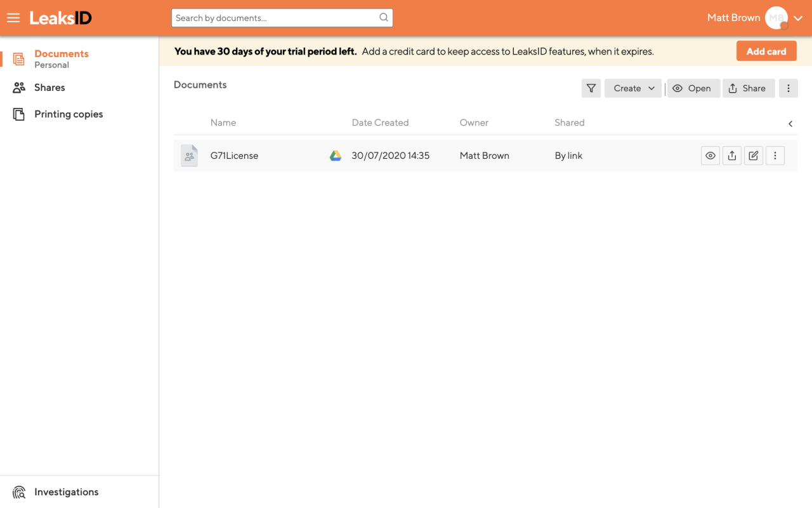Click the Matt Brown owner cell

[485, 156]
